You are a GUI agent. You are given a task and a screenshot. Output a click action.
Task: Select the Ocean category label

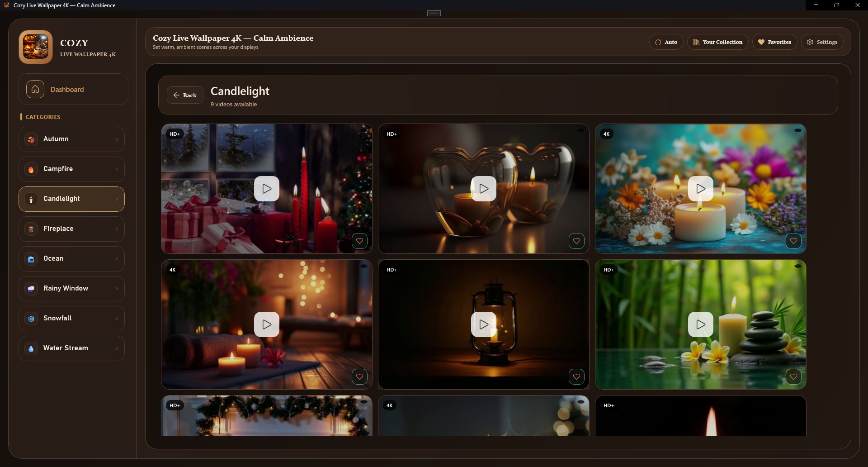click(x=53, y=258)
